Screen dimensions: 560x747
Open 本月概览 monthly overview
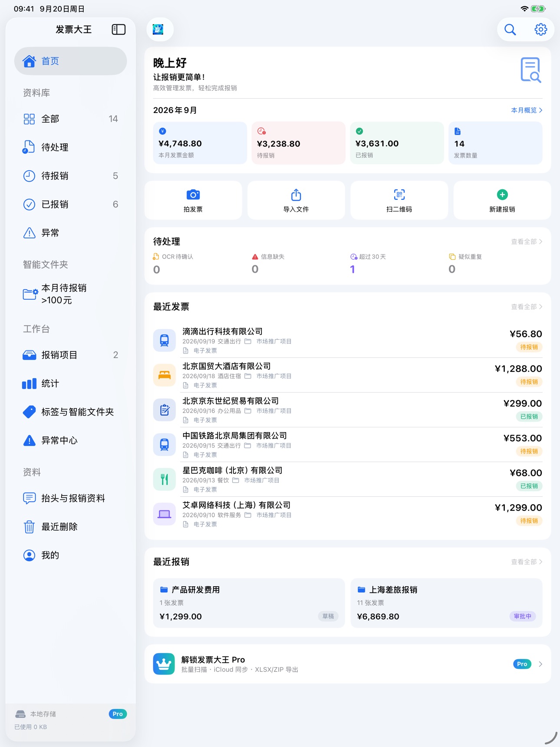[527, 110]
